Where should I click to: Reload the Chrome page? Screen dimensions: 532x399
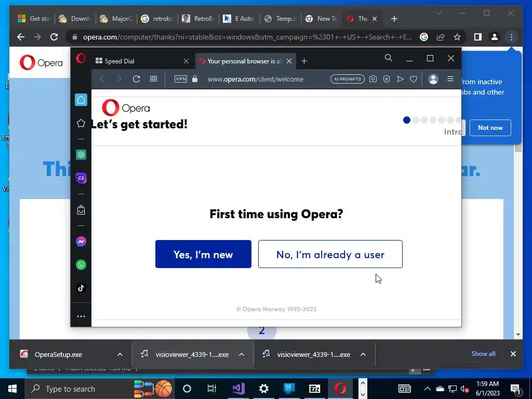click(x=54, y=37)
